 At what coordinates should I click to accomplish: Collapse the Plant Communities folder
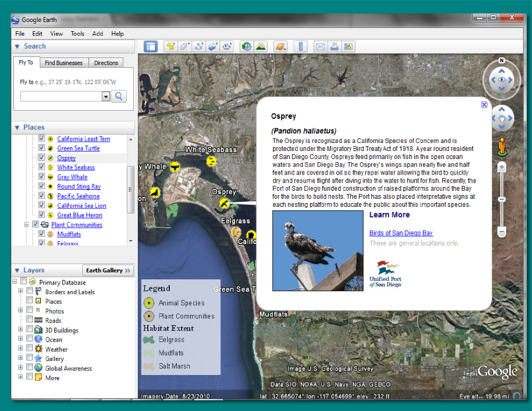click(26, 225)
